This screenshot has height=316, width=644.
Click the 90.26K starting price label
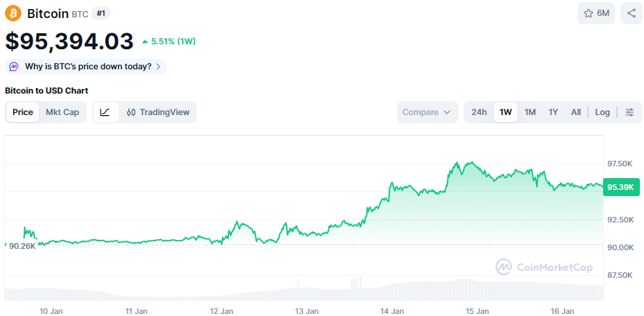coord(22,246)
